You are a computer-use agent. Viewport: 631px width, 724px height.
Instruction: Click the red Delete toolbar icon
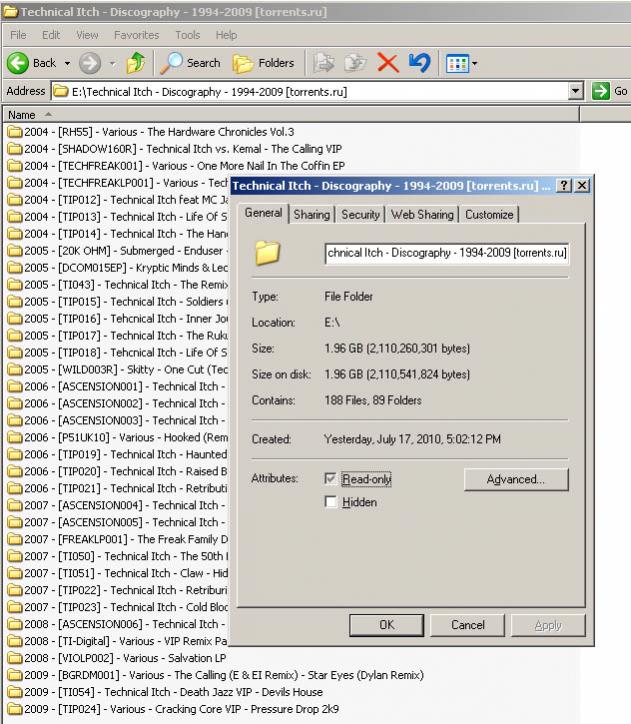388,63
